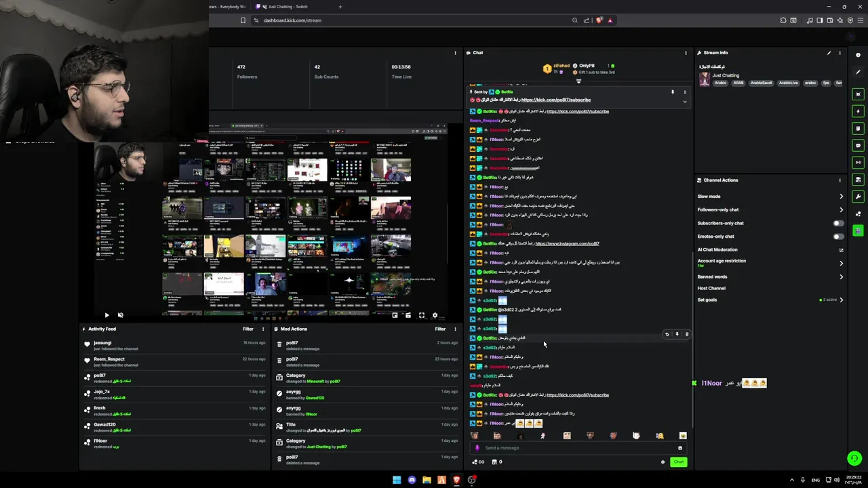Image resolution: width=868 pixels, height=488 pixels.
Task: Collapse the gift leaderboard handle in chat
Action: coord(578,81)
